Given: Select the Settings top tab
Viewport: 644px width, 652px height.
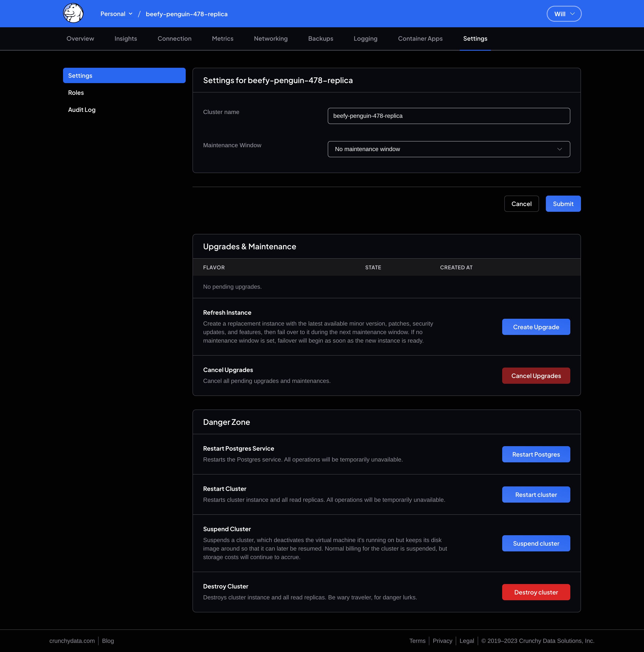Looking at the screenshot, I should 475,39.
